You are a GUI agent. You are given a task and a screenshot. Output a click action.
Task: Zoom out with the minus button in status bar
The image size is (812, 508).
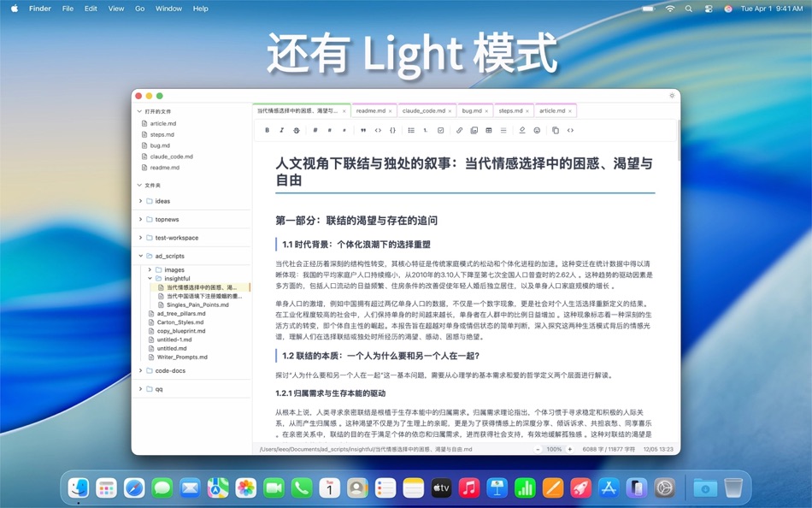(x=538, y=450)
